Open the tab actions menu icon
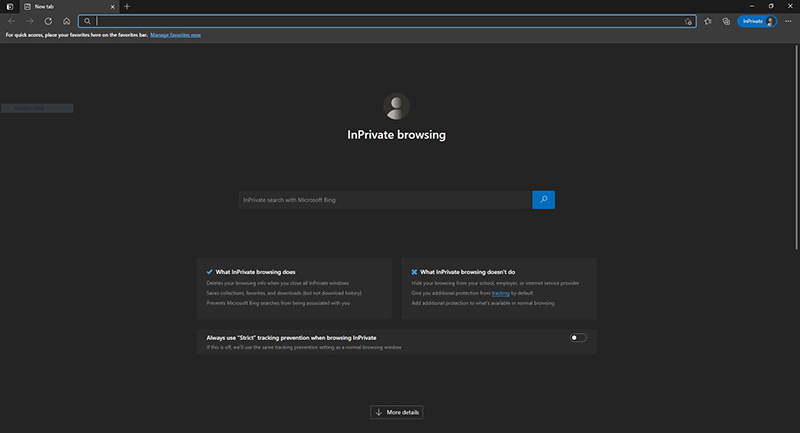The image size is (800, 433). pyautogui.click(x=10, y=6)
